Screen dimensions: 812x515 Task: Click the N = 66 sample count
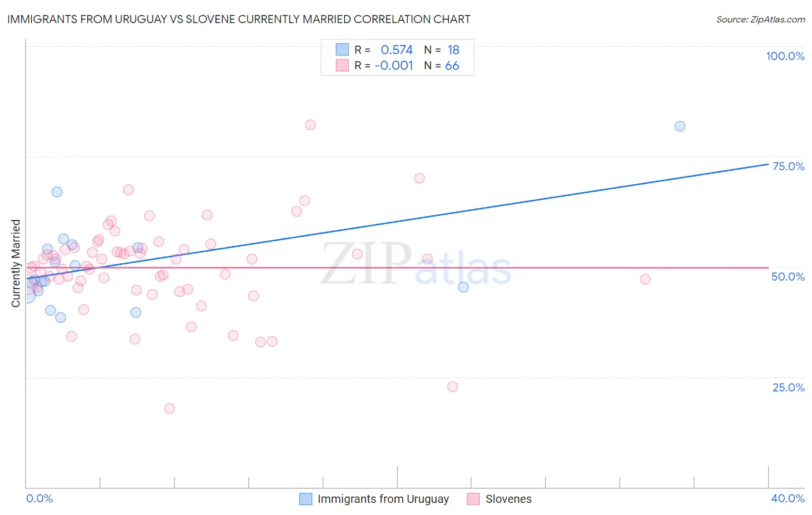tap(442, 65)
